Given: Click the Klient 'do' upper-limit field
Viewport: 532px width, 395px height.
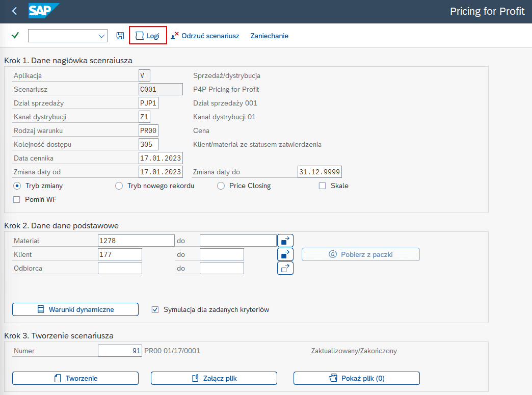Looking at the screenshot, I should (x=222, y=254).
